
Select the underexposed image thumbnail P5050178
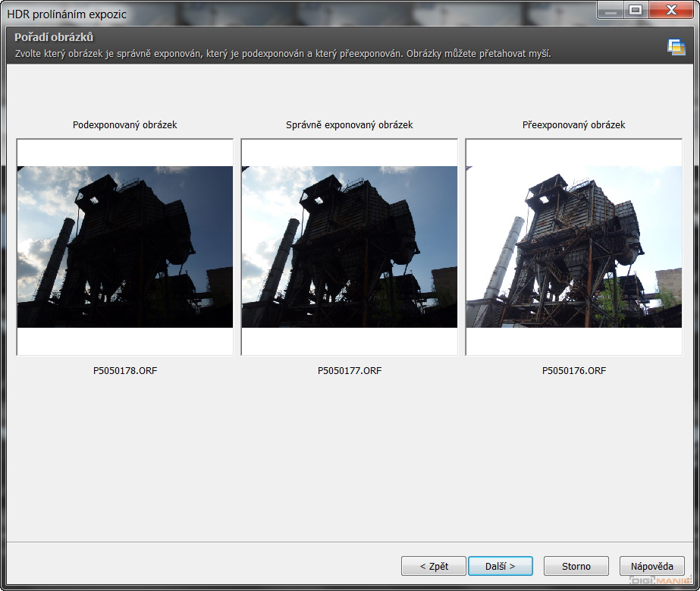pos(125,247)
